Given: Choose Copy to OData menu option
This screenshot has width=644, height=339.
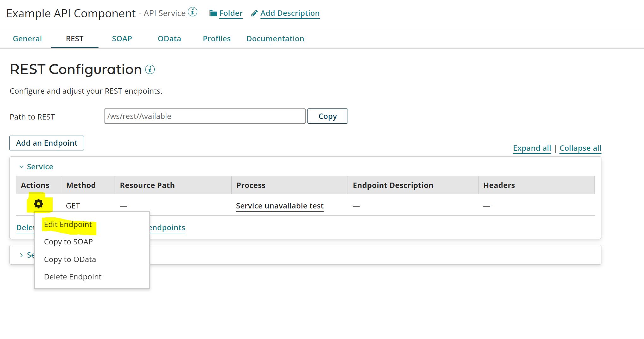Looking at the screenshot, I should coord(70,260).
